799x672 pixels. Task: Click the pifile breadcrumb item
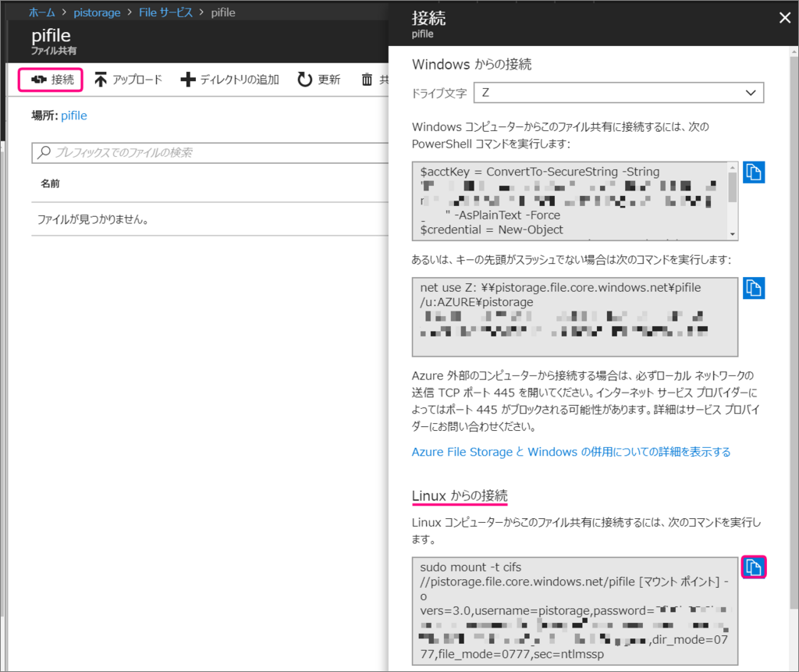(223, 12)
